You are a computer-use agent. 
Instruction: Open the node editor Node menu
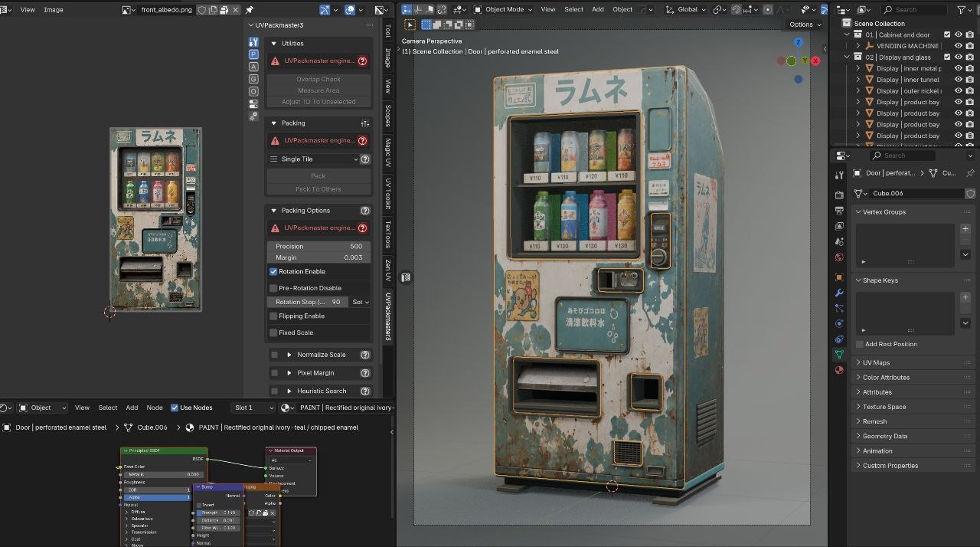tap(155, 408)
